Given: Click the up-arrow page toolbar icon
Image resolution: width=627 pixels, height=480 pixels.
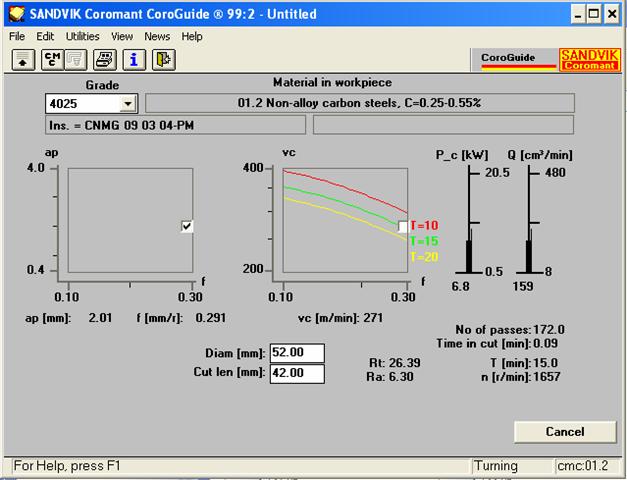Looking at the screenshot, I should (23, 60).
